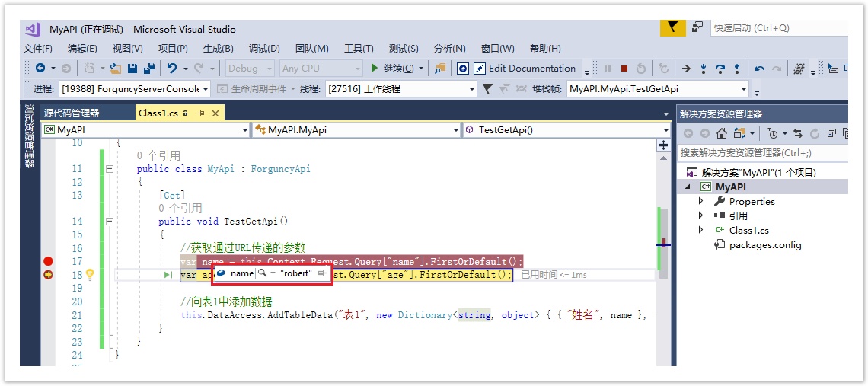Collapse the MyApi class outline at line 11
This screenshot has width=868, height=386.
(109, 169)
